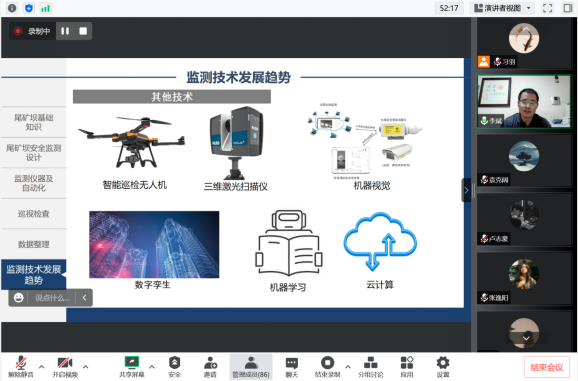The width and height of the screenshot is (578, 381).
Task: Click the share screen (共享屏幕) button
Action: (x=132, y=366)
